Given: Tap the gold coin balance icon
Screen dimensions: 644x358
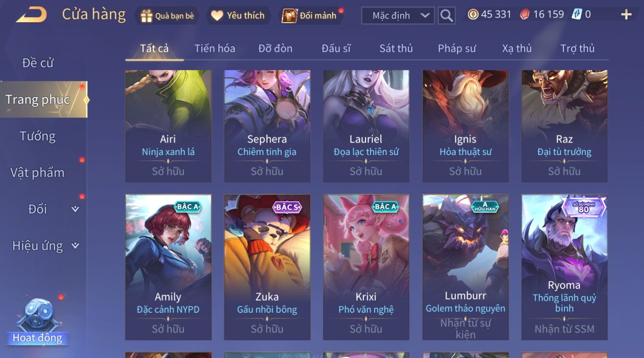Looking at the screenshot, I should pyautogui.click(x=473, y=15).
